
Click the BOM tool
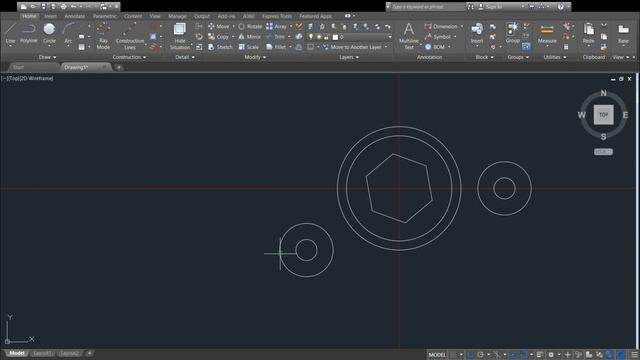tap(435, 47)
